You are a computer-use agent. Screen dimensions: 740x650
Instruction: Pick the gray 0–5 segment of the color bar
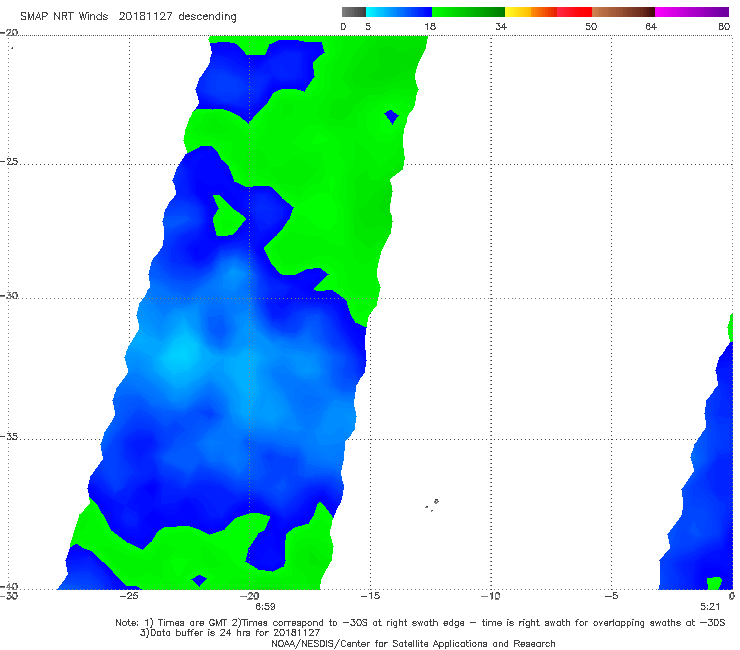pos(354,12)
